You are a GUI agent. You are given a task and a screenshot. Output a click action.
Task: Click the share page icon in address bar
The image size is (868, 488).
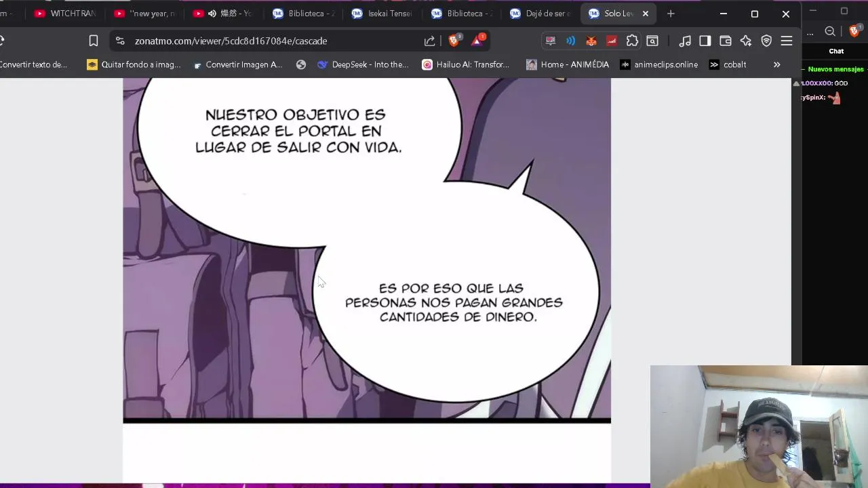coord(429,41)
